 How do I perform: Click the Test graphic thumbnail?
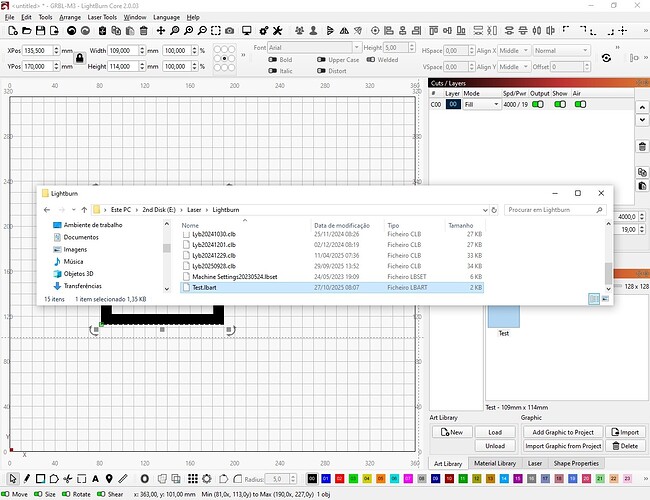pos(504,317)
